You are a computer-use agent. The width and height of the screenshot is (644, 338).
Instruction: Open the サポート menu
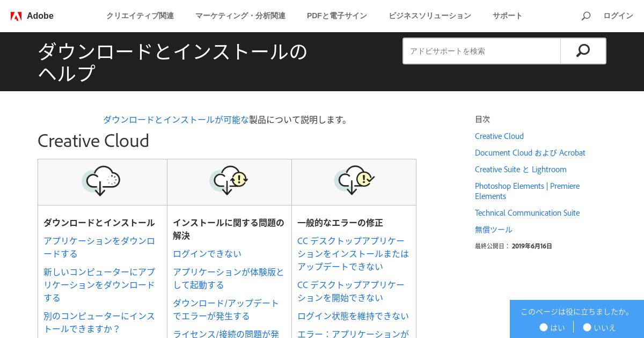(x=508, y=16)
